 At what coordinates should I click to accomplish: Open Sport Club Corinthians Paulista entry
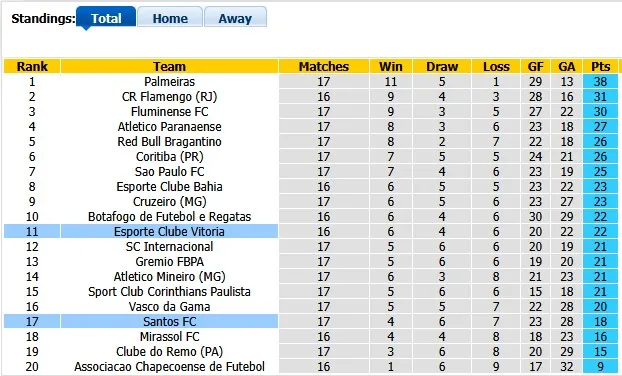pyautogui.click(x=169, y=292)
